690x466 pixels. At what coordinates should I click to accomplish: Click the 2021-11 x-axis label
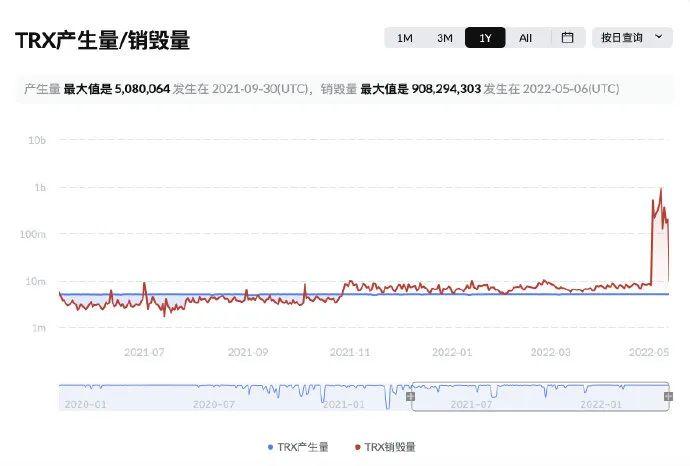[350, 352]
